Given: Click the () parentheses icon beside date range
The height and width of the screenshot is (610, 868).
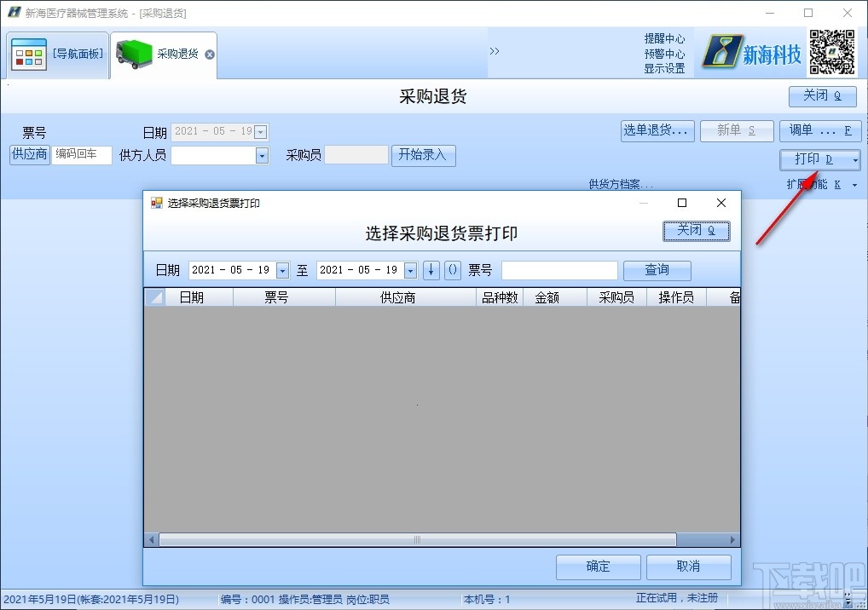Looking at the screenshot, I should click(453, 270).
